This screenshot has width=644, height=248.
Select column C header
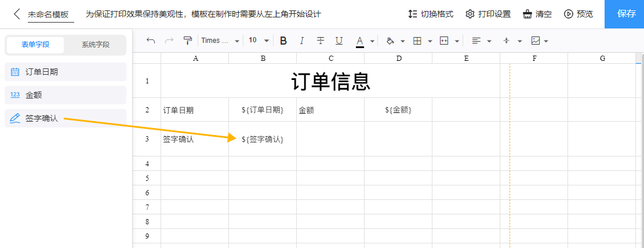point(330,59)
